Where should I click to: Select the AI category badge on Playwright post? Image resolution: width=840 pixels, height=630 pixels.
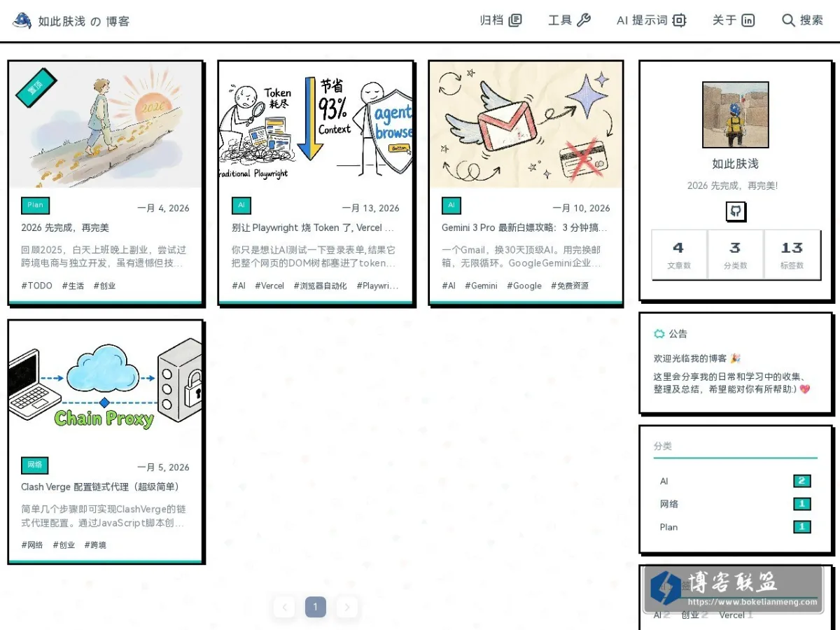click(241, 205)
